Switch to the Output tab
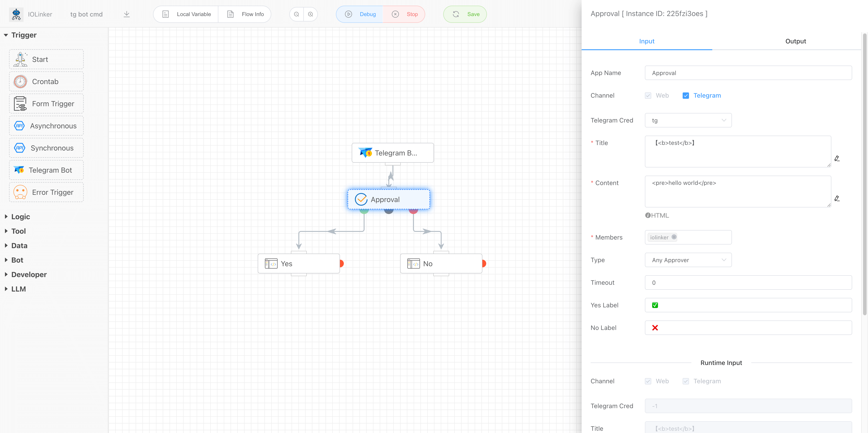868x433 pixels. 796,41
